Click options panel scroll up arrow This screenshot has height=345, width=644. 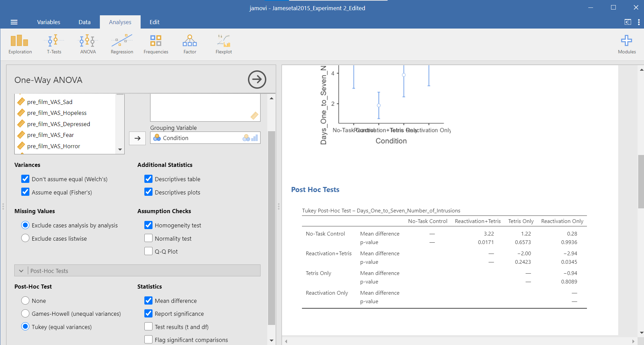(271, 98)
